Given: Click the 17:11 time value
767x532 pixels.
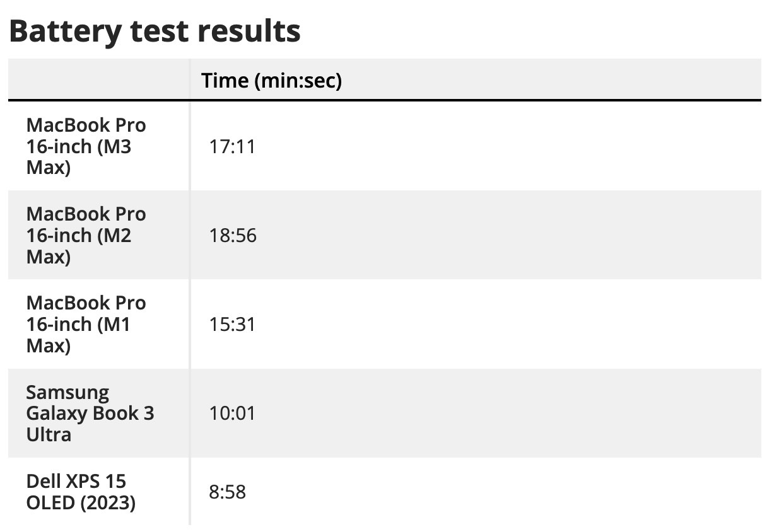Looking at the screenshot, I should tap(232, 147).
